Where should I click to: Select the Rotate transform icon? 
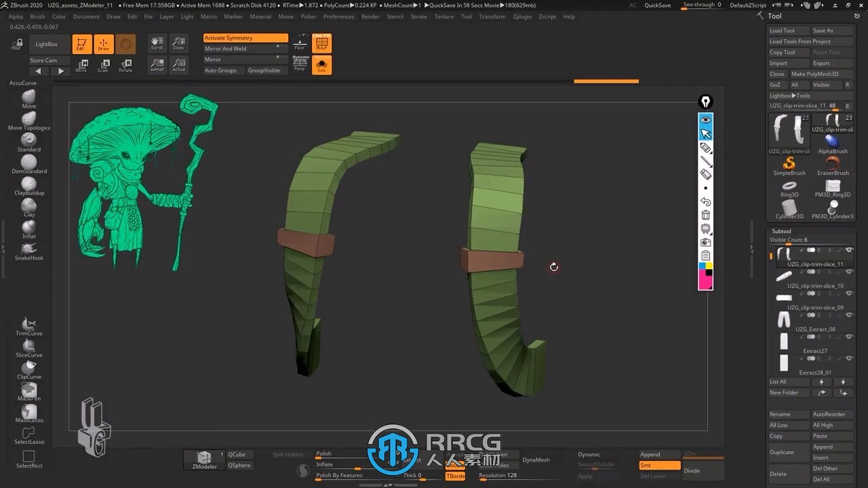tap(125, 65)
